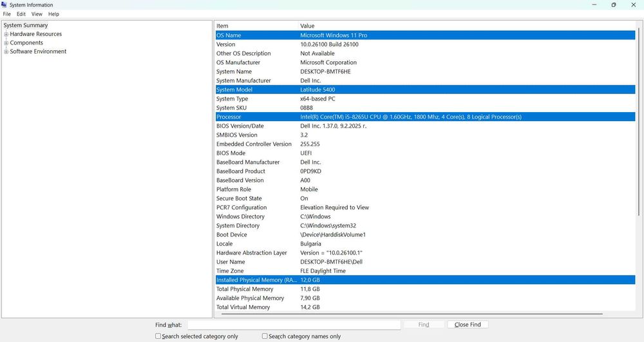Click the value 10.0.26100 Build 26100
This screenshot has height=342, width=644.
pos(329,44)
